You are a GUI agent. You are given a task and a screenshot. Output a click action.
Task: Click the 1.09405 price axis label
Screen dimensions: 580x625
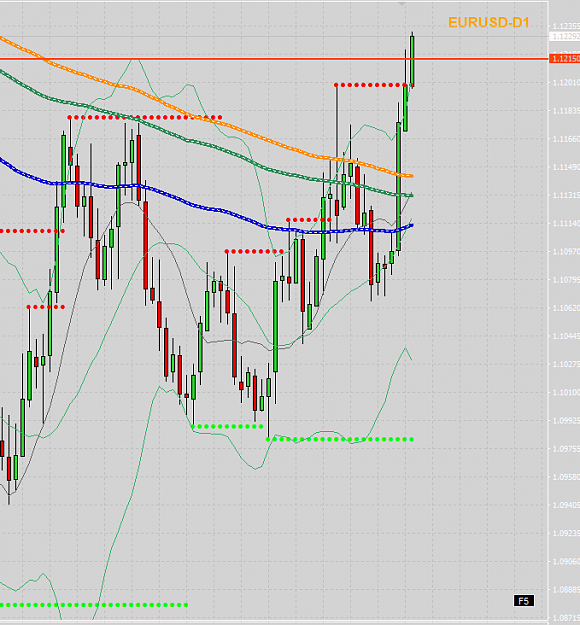tap(566, 505)
